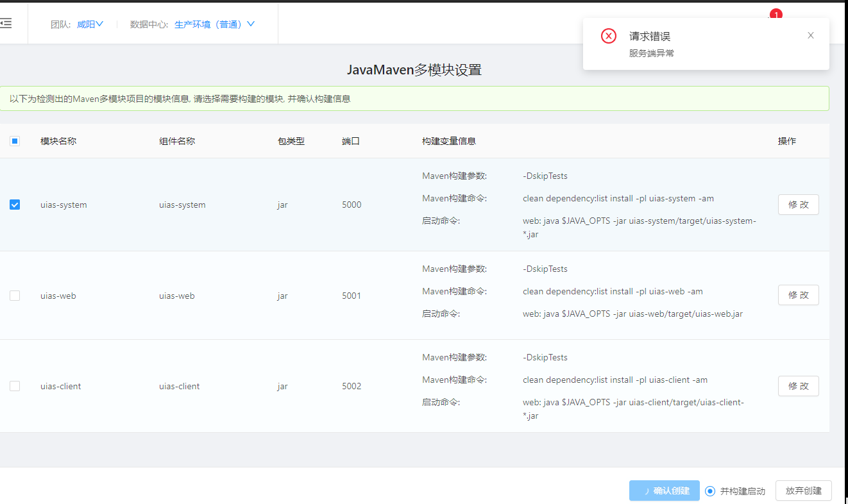848x504 pixels.
Task: Select the uias-web module name in table
Action: [x=58, y=296]
